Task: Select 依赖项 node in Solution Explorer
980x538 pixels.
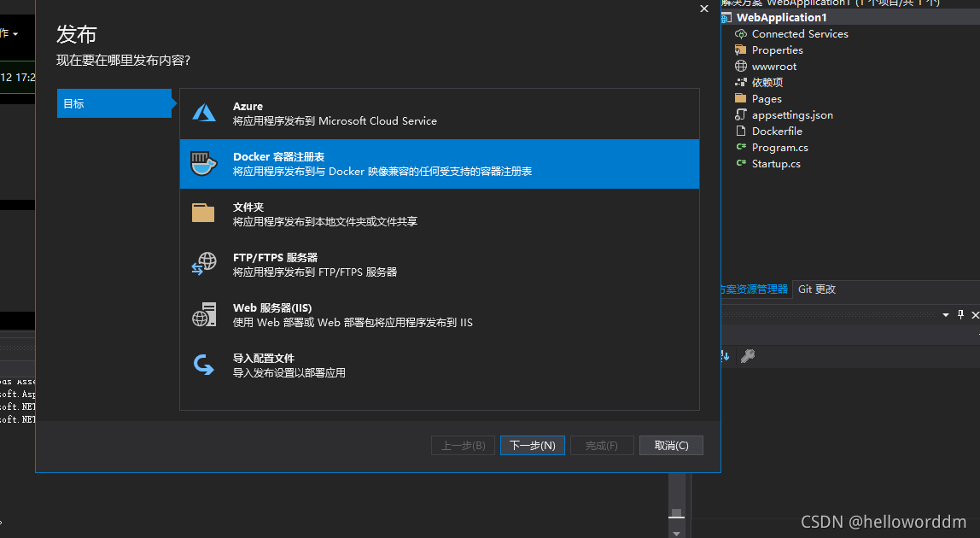Action: (767, 83)
